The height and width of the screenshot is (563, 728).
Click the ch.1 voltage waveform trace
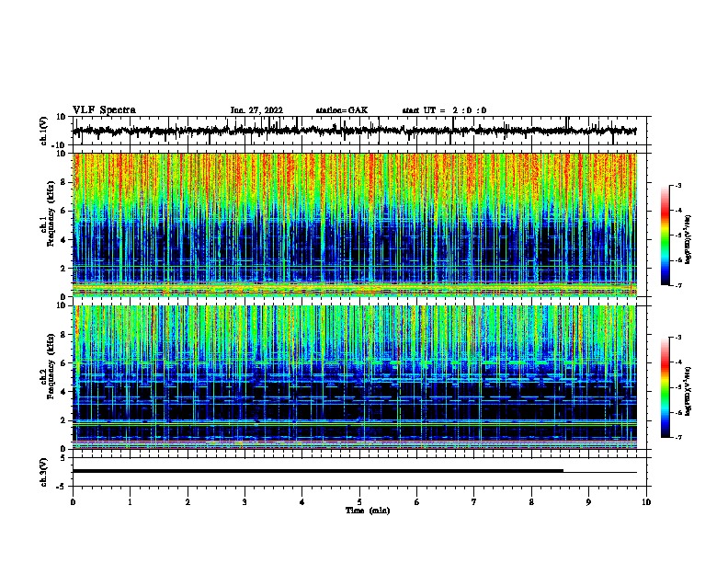(354, 131)
